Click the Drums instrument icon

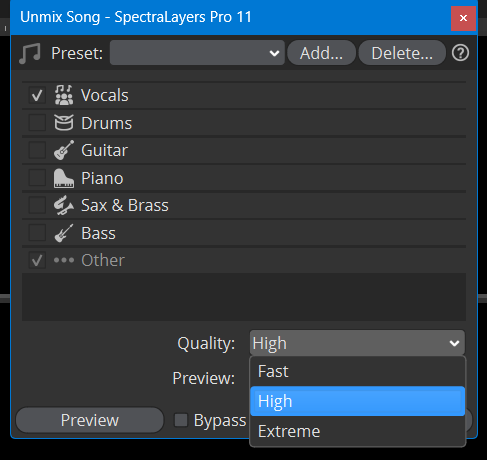coord(64,123)
